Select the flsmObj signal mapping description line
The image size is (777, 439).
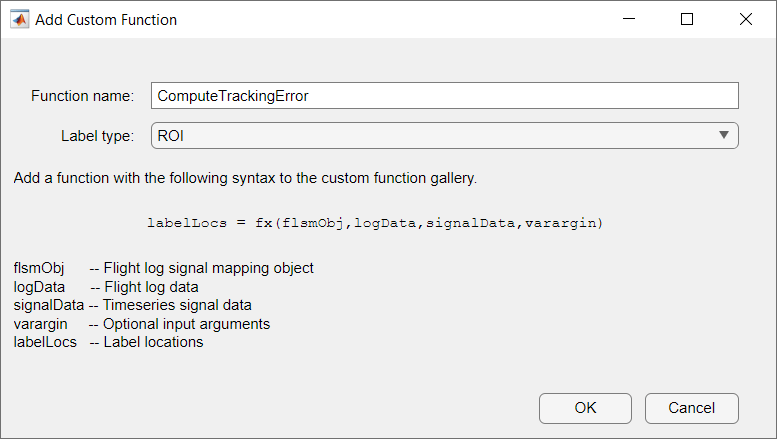click(x=163, y=268)
